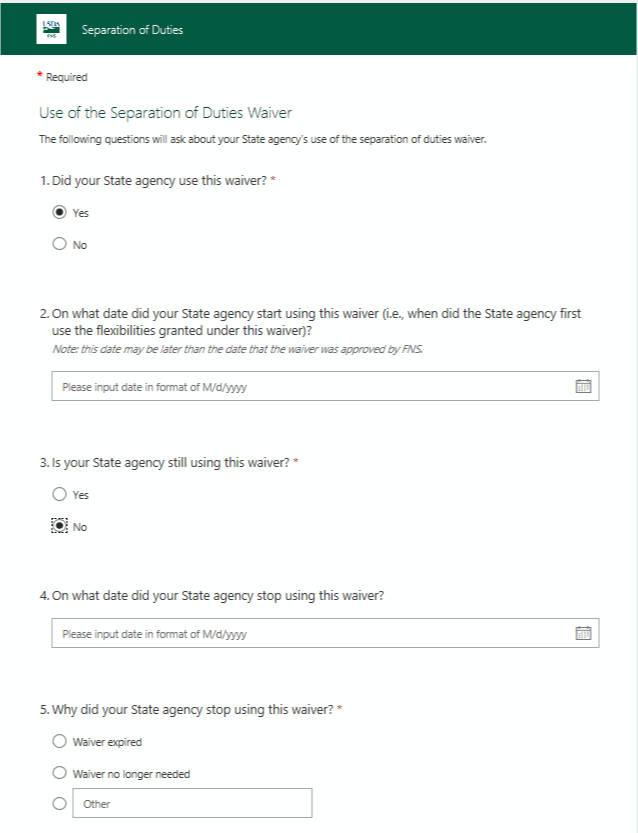Click question 5 text about why agency stopped

(x=190, y=709)
